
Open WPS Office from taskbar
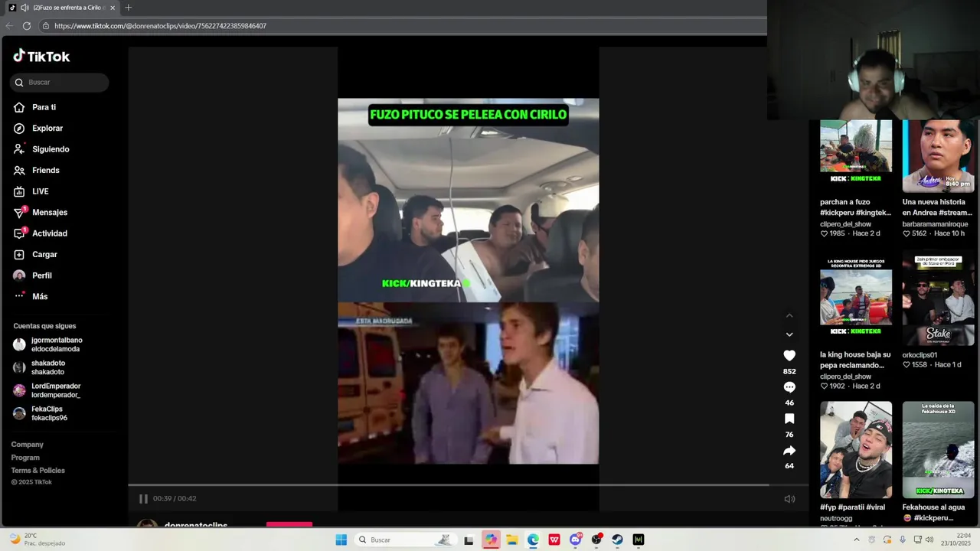(554, 540)
